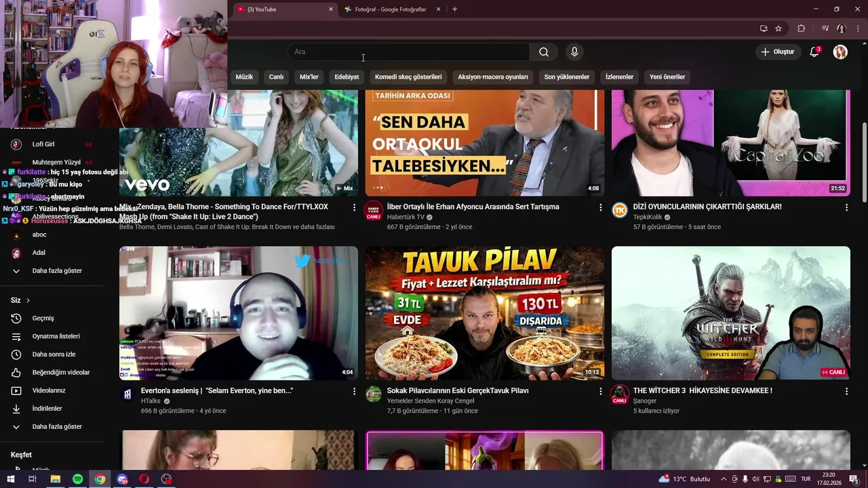Click the YouTube search magnifier button
The height and width of the screenshot is (488, 868).
[x=544, y=52]
